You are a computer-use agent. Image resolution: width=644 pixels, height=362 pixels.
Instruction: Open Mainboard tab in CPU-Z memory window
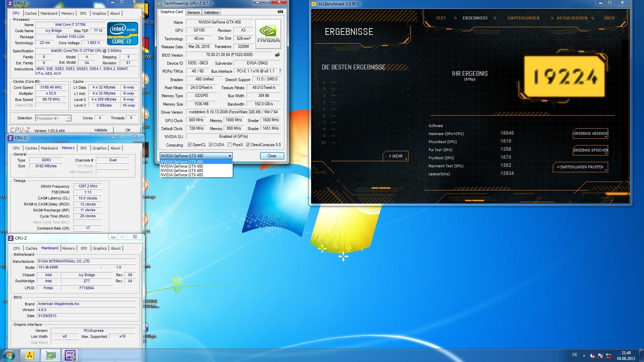point(49,148)
